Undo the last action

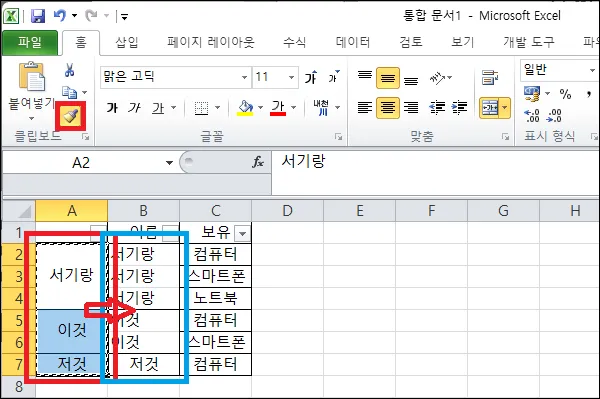pyautogui.click(x=60, y=16)
